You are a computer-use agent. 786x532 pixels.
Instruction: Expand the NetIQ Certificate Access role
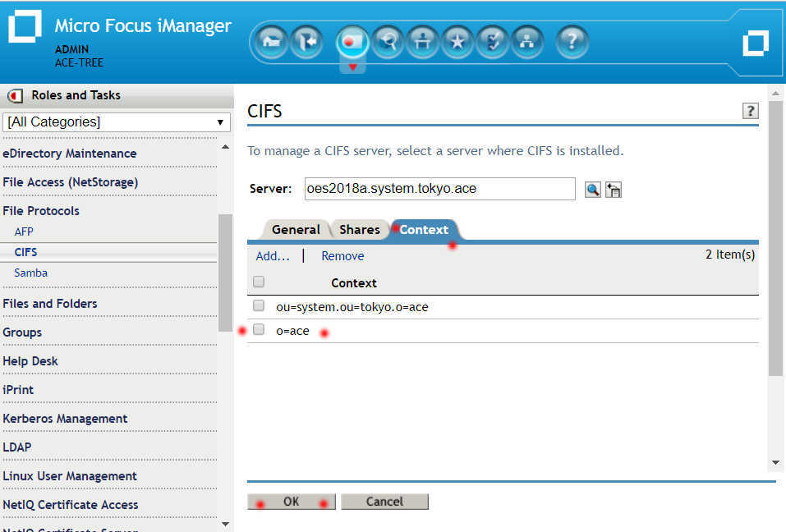(x=70, y=505)
